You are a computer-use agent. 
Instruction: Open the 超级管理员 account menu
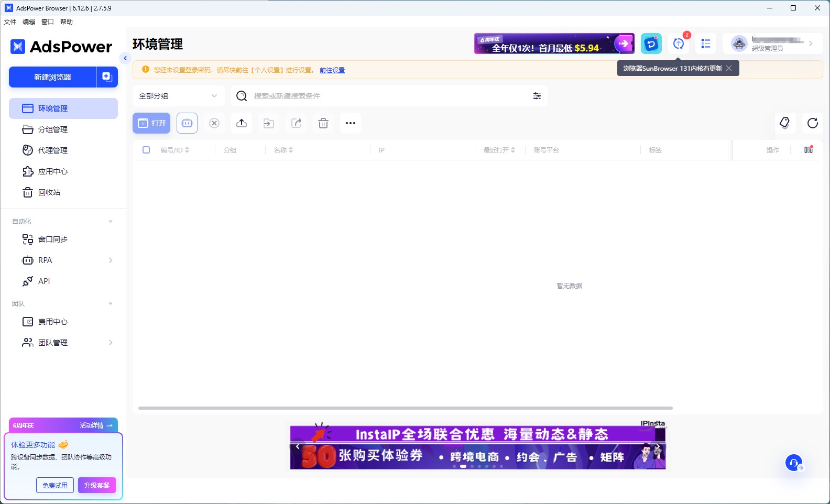773,43
